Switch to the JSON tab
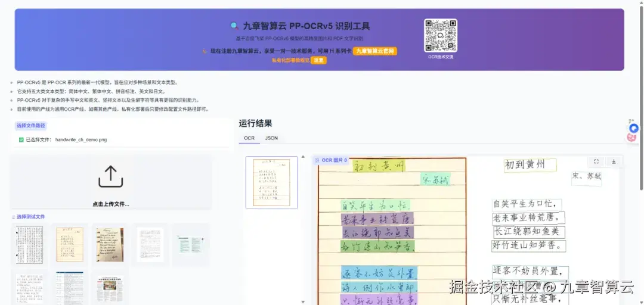The height and width of the screenshot is (305, 644). 271,138
